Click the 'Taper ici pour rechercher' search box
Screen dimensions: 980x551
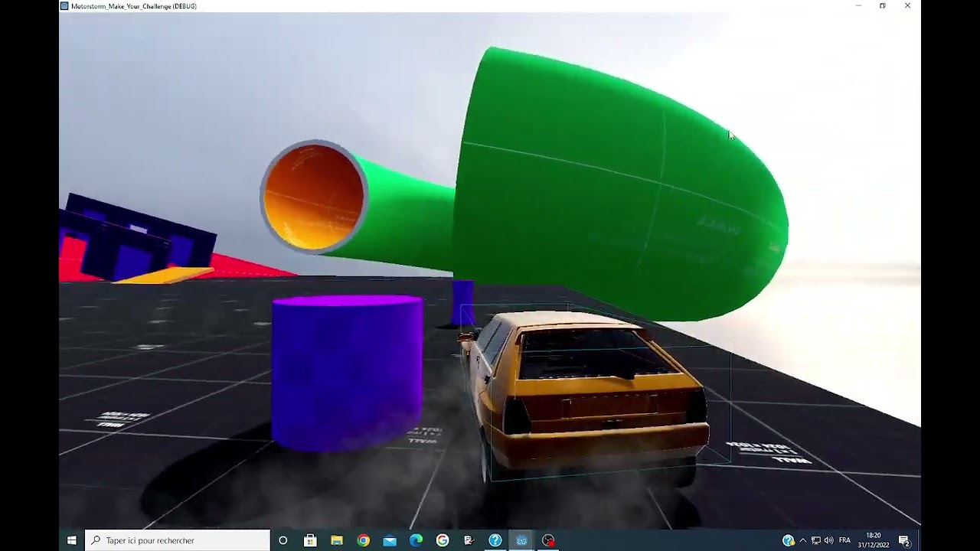point(178,540)
